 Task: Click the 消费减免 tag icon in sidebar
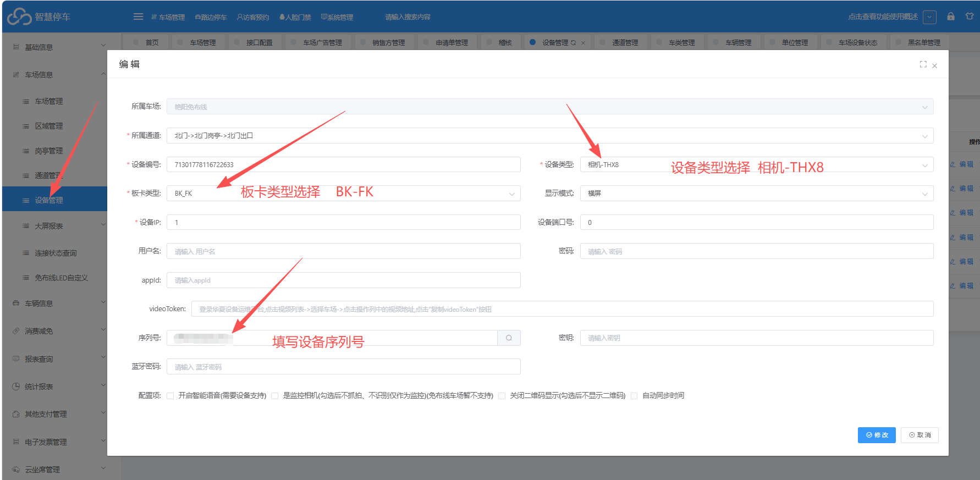coord(16,331)
